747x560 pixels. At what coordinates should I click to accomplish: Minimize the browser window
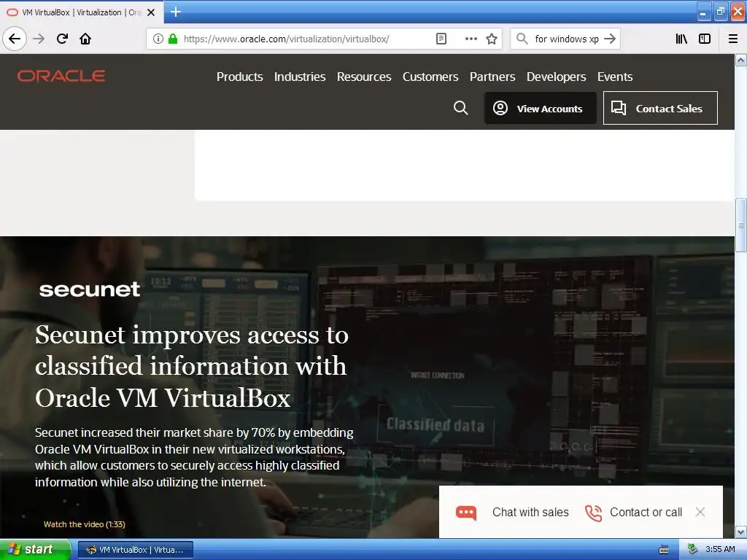[x=703, y=12]
